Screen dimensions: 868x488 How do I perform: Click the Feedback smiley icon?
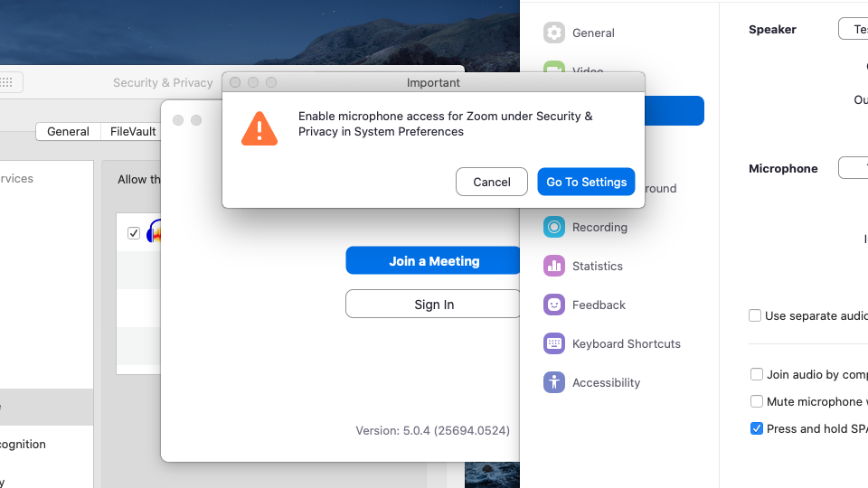(x=553, y=305)
